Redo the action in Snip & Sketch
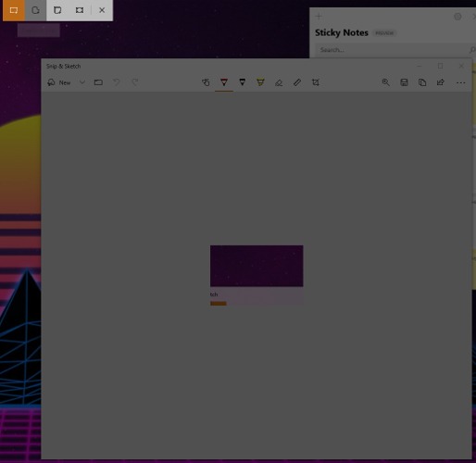This screenshot has height=463, width=476. pos(135,82)
